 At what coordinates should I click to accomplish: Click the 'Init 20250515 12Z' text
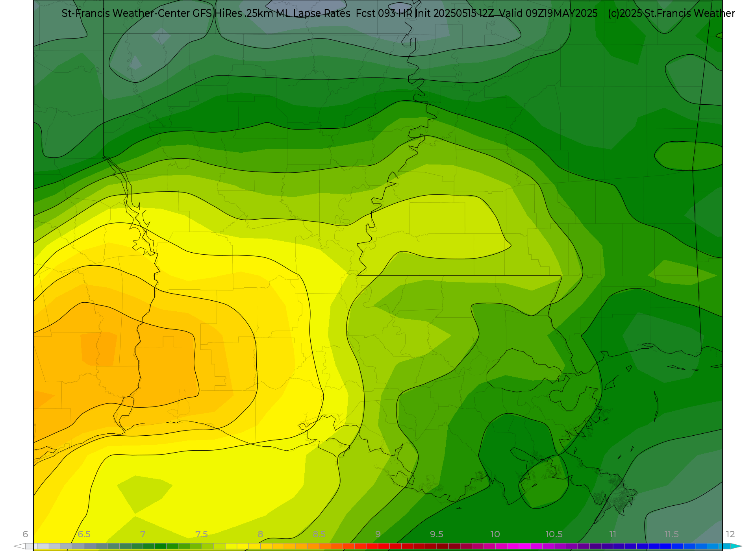tap(455, 13)
